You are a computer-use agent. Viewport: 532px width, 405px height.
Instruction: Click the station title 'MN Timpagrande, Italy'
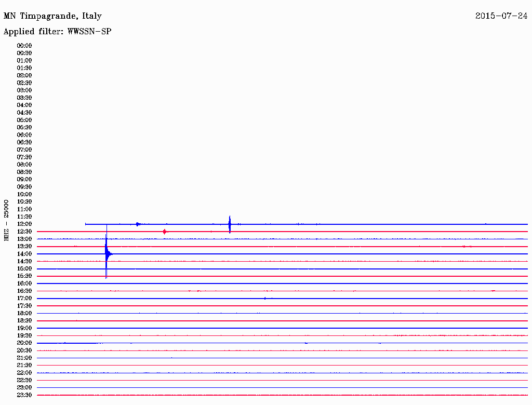click(x=52, y=16)
